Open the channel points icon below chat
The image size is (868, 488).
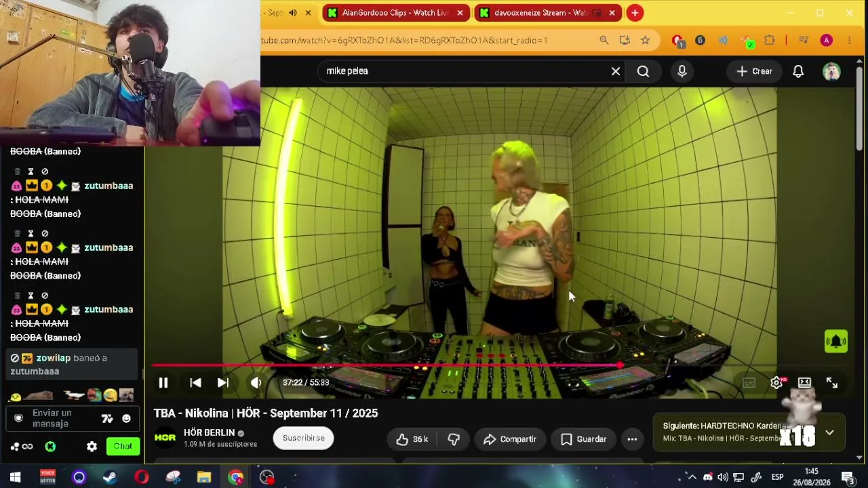point(21,447)
